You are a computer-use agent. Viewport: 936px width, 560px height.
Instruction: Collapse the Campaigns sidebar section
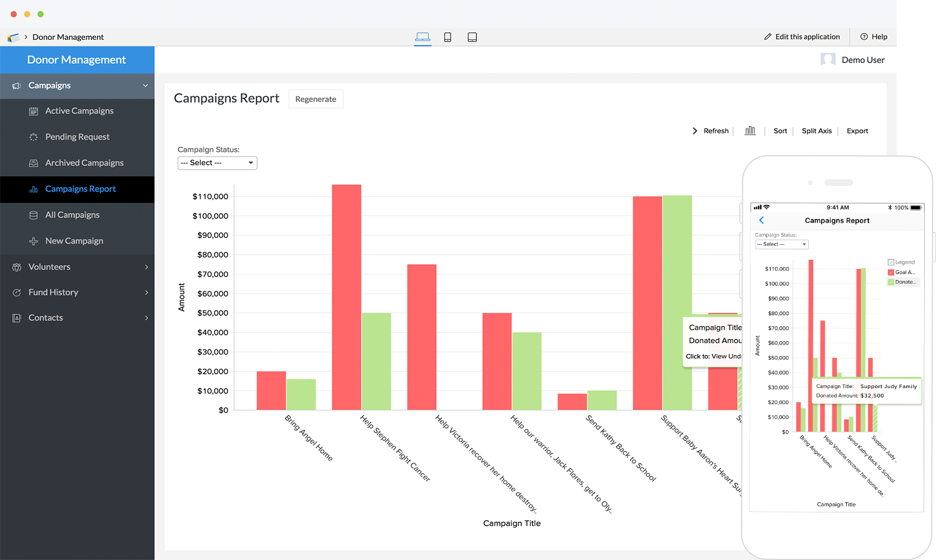(x=146, y=86)
